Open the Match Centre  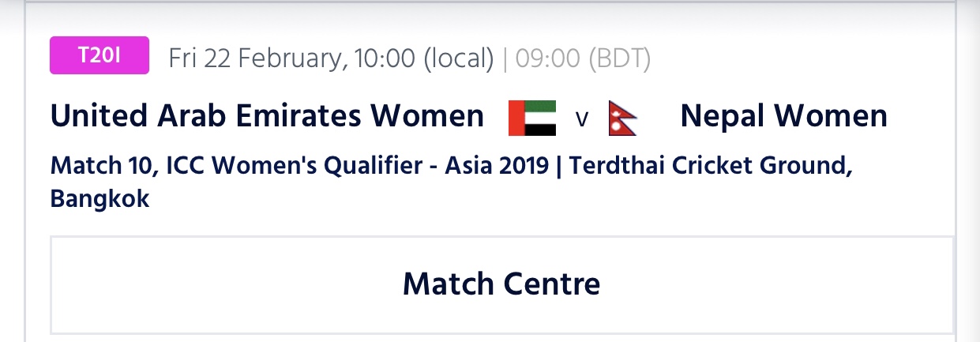pyautogui.click(x=501, y=284)
